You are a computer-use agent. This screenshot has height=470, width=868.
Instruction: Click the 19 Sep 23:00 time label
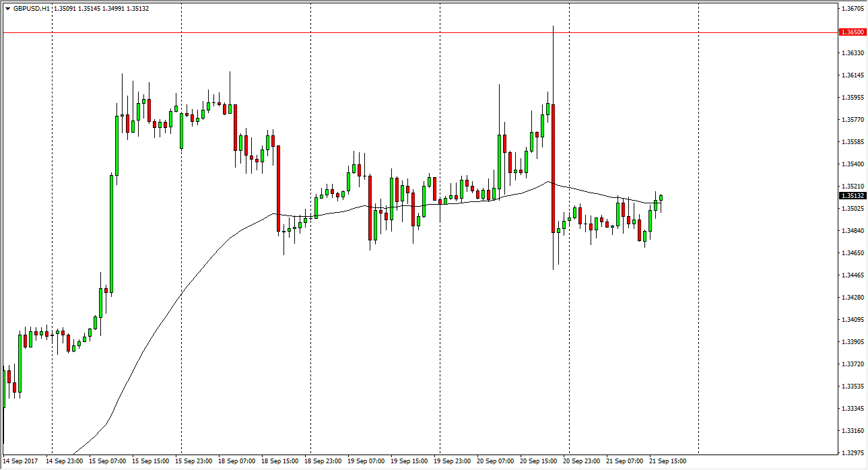click(x=451, y=461)
